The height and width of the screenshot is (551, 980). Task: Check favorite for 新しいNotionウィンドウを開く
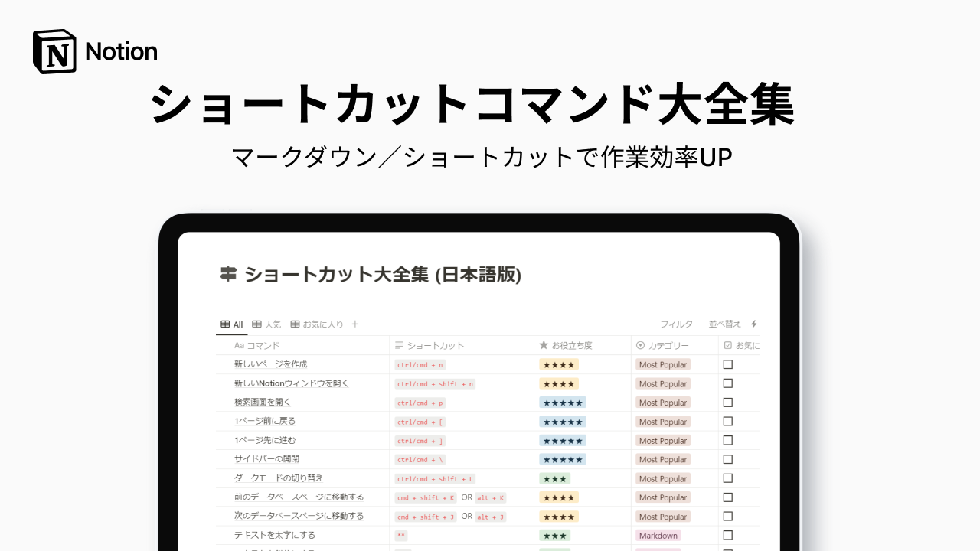pyautogui.click(x=728, y=383)
